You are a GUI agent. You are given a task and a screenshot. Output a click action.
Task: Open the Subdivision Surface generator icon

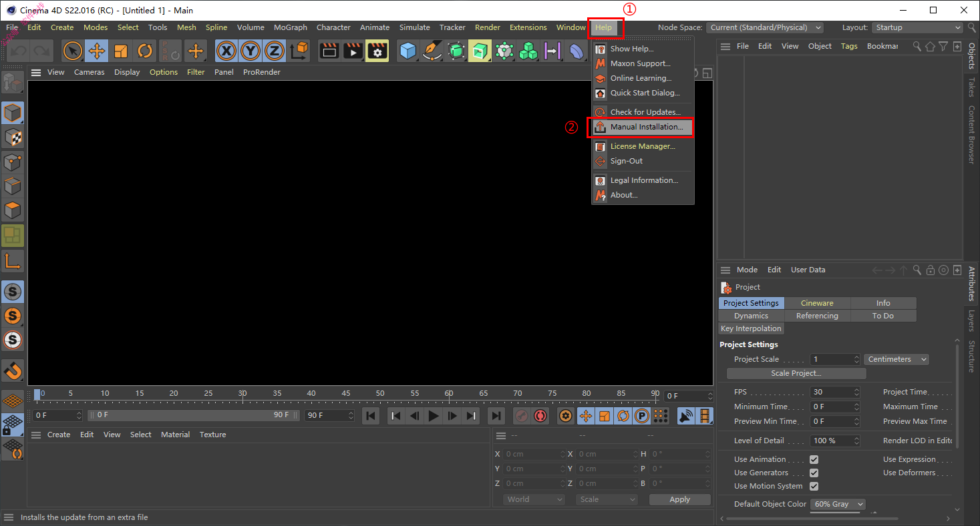coord(456,51)
